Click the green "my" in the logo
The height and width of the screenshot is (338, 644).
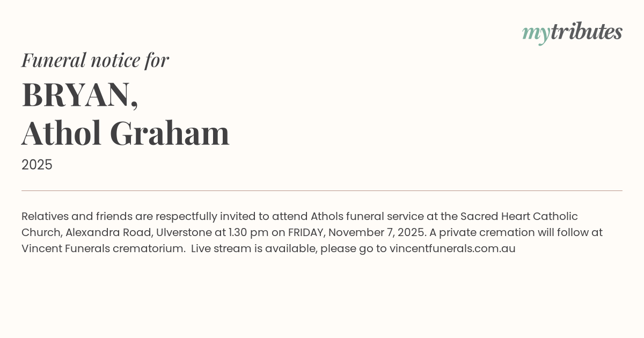tap(536, 33)
